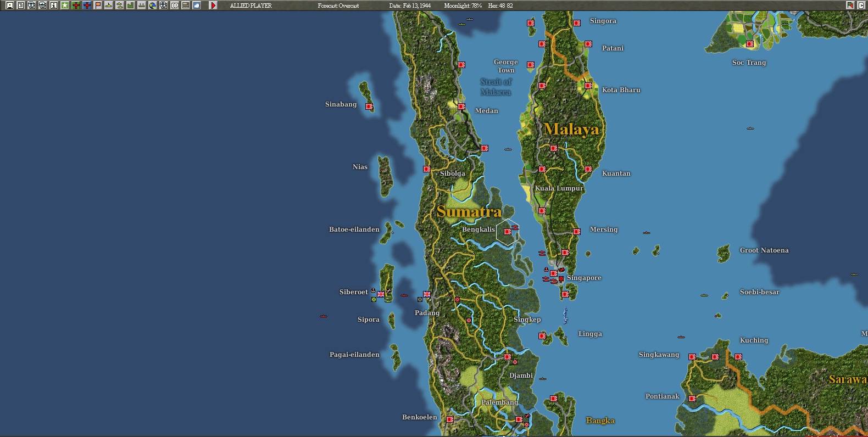The width and height of the screenshot is (868, 437).
Task: Click the 'Sipora' island label
Action: (x=368, y=320)
